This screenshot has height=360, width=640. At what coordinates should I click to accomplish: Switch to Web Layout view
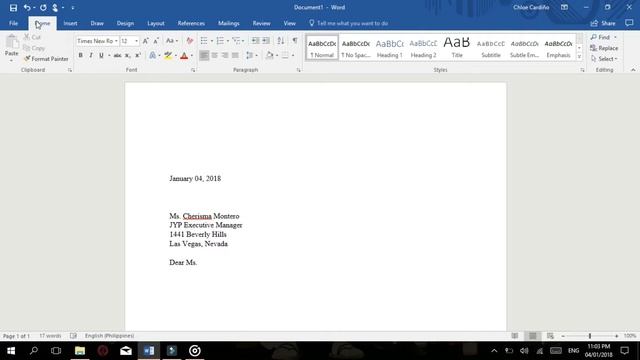[x=550, y=336]
